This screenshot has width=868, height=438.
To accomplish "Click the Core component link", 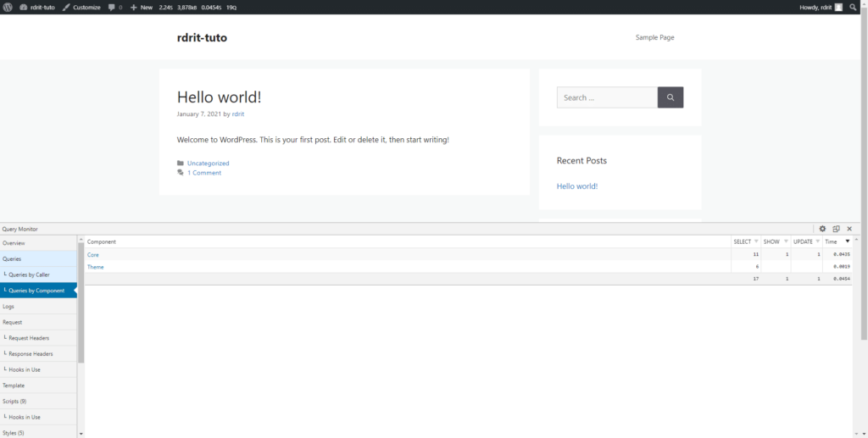I will [92, 254].
